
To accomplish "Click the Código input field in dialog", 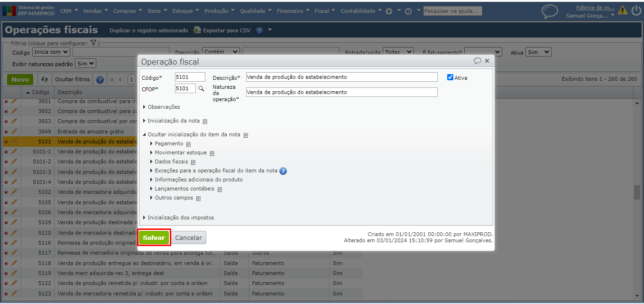I will pos(190,77).
